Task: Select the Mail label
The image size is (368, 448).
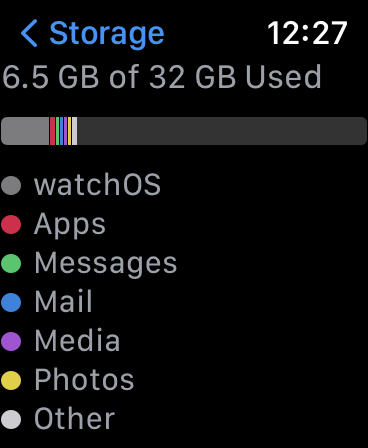Action: [x=63, y=301]
